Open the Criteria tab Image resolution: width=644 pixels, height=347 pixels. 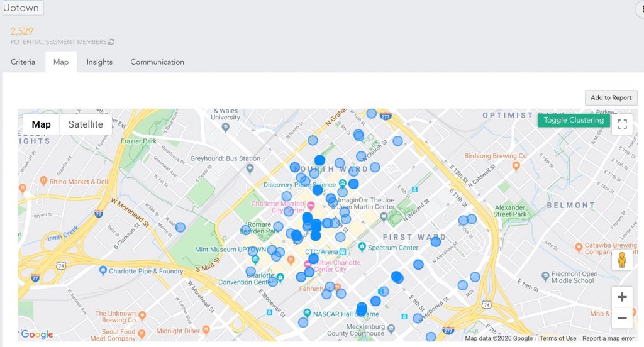23,62
